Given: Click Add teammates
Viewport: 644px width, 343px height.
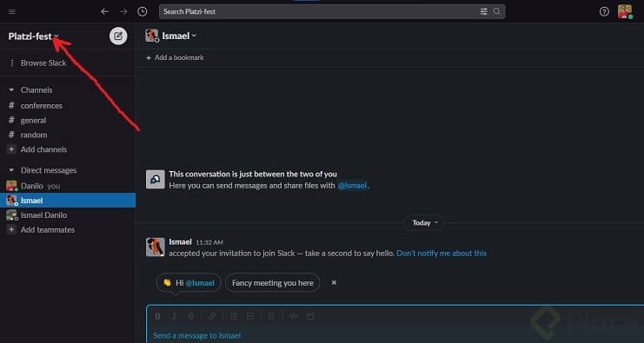Looking at the screenshot, I should click(48, 230).
